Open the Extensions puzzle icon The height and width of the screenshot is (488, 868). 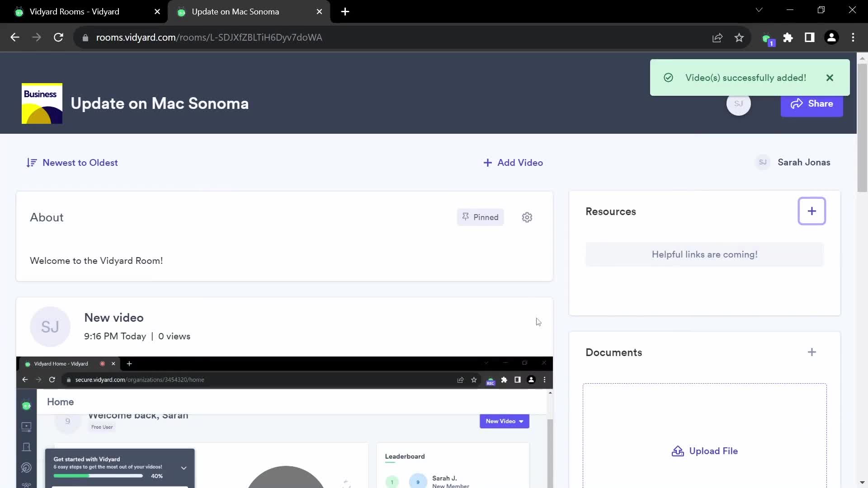788,38
